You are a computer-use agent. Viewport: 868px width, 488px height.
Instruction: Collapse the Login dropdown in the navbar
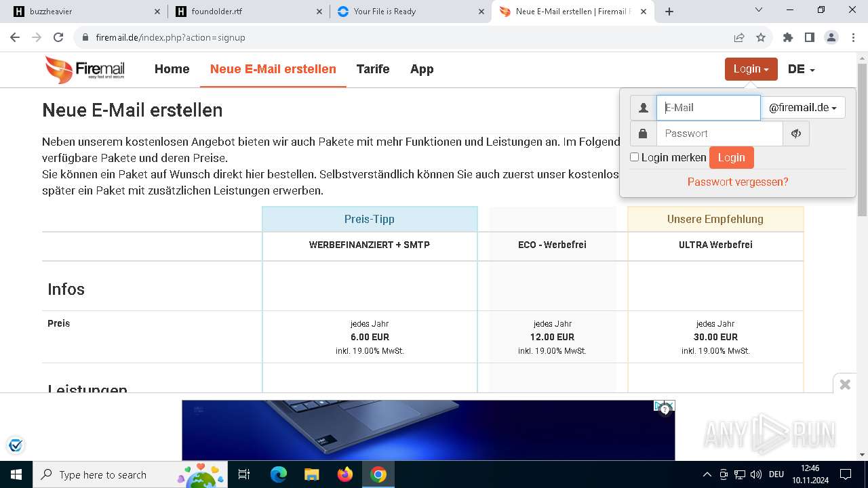(x=751, y=69)
